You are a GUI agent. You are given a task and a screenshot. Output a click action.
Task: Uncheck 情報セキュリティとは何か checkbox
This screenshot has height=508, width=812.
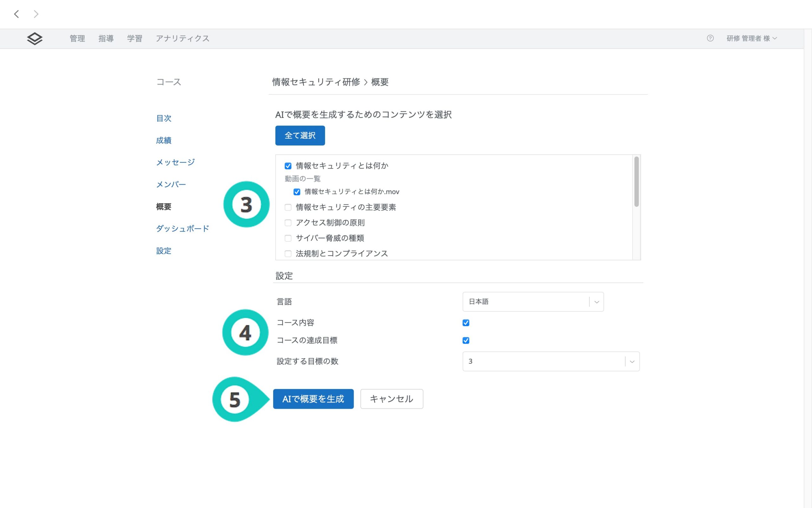click(288, 166)
